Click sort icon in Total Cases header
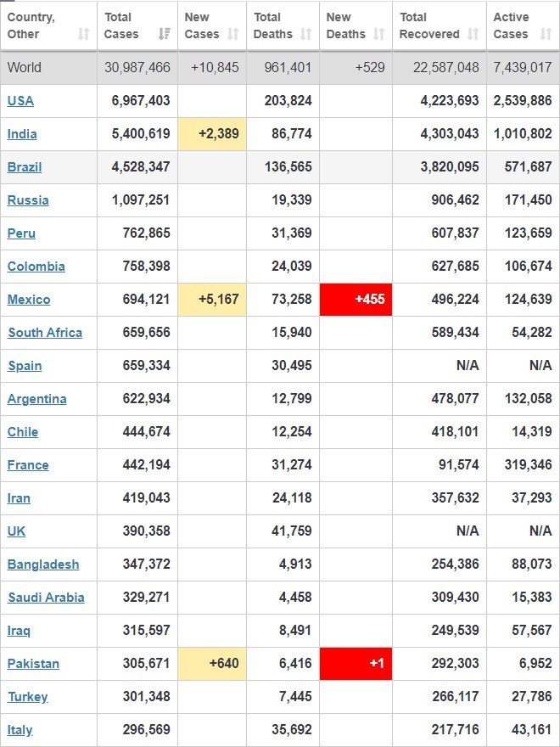Screen dimensions: 560x747 pos(165,34)
